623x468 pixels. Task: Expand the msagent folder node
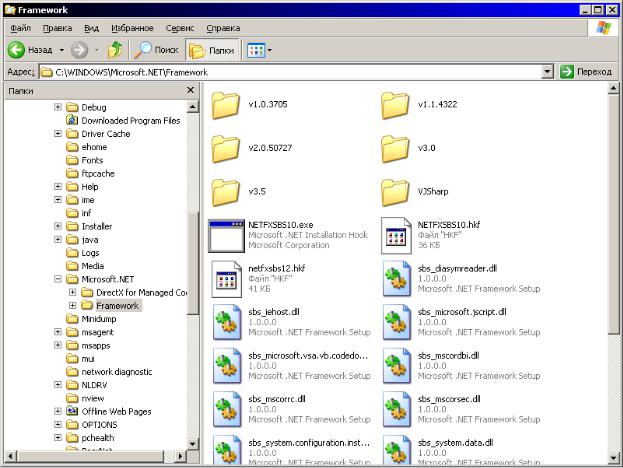pos(58,332)
